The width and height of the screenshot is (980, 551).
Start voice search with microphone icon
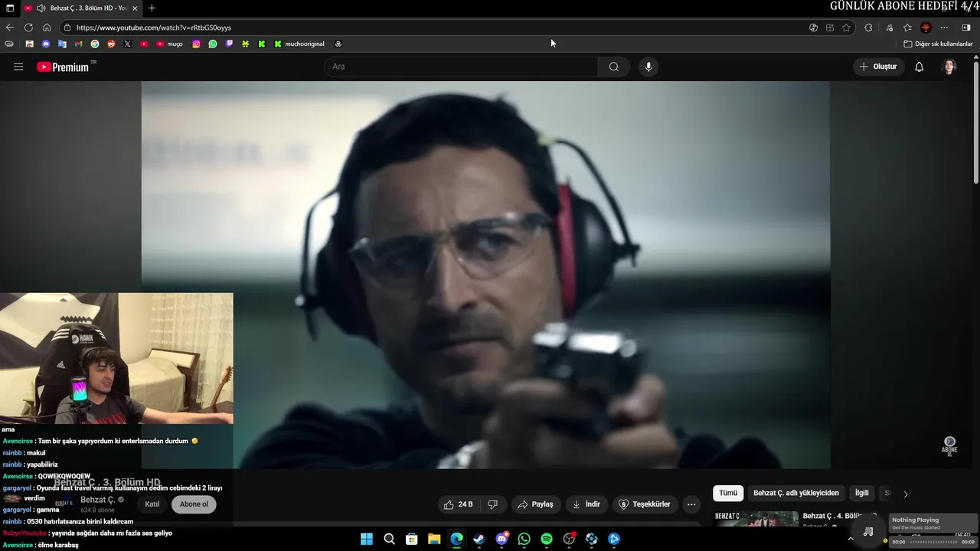648,67
